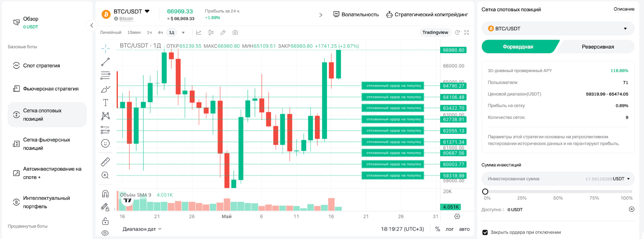Expand more timeframe options arrow

(183, 33)
